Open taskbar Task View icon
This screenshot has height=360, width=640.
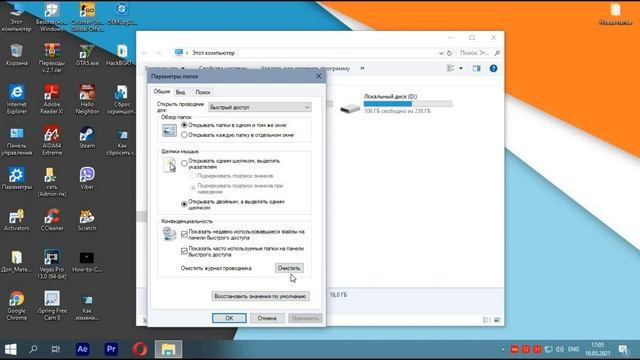56,349
